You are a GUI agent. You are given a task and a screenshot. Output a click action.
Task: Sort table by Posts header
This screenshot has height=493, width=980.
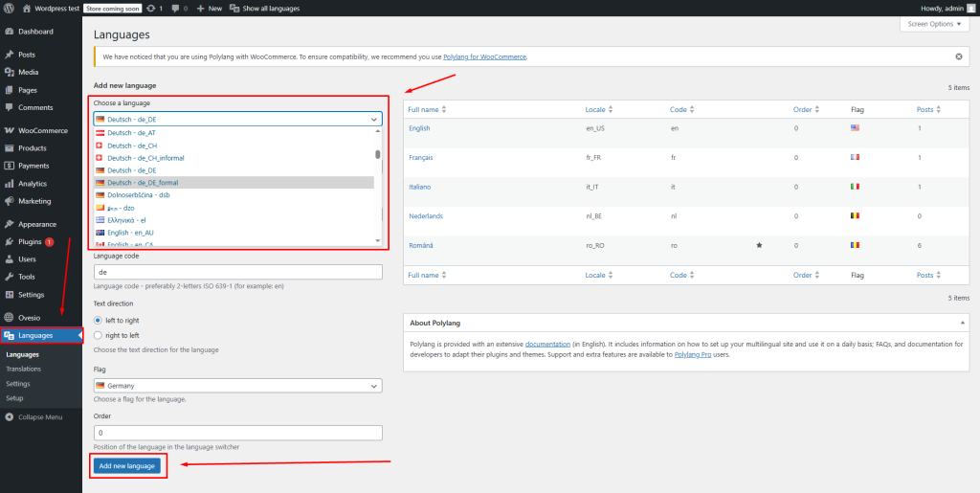click(x=928, y=109)
